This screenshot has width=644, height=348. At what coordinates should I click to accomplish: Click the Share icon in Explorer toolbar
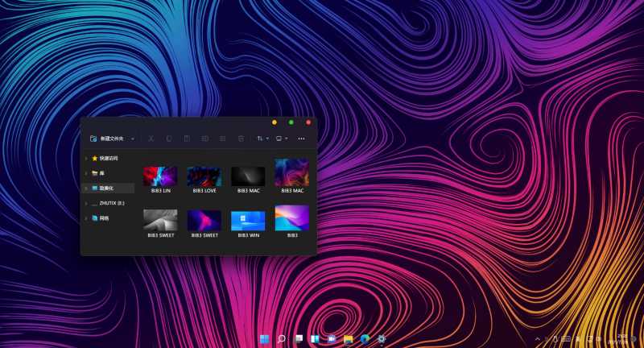coord(223,139)
